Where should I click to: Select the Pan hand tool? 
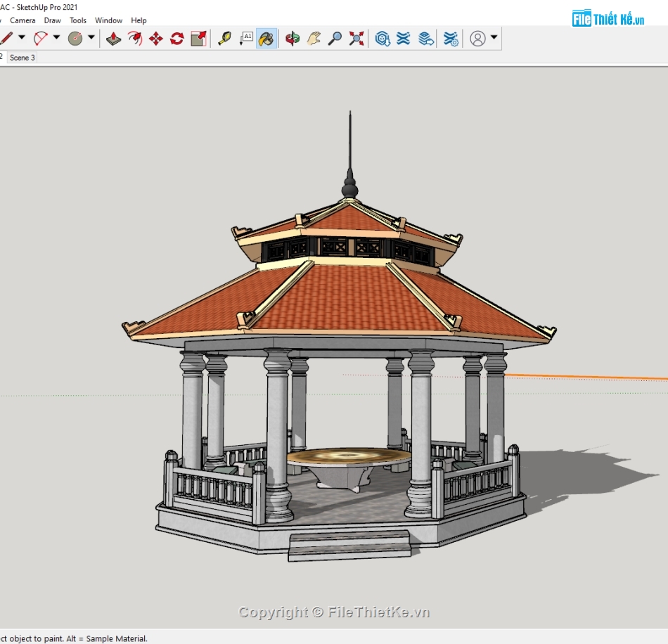(x=314, y=39)
